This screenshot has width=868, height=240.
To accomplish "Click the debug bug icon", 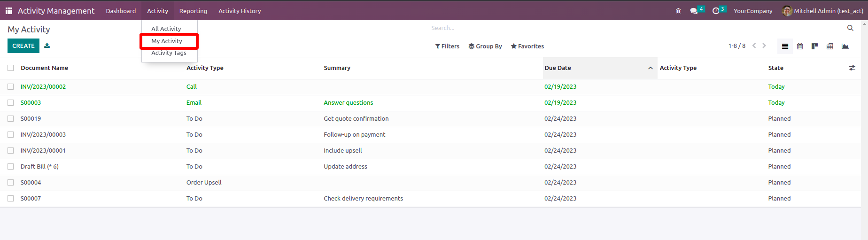I will click(x=678, y=11).
